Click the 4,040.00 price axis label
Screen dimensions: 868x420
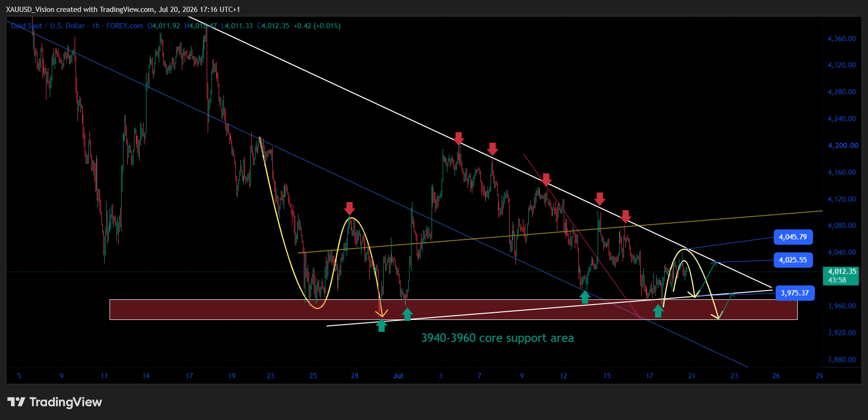(x=842, y=252)
